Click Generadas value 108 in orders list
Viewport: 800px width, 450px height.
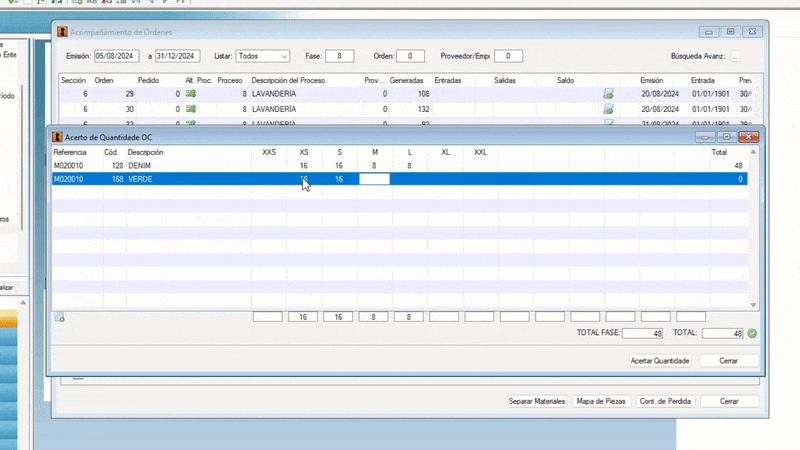pyautogui.click(x=423, y=94)
